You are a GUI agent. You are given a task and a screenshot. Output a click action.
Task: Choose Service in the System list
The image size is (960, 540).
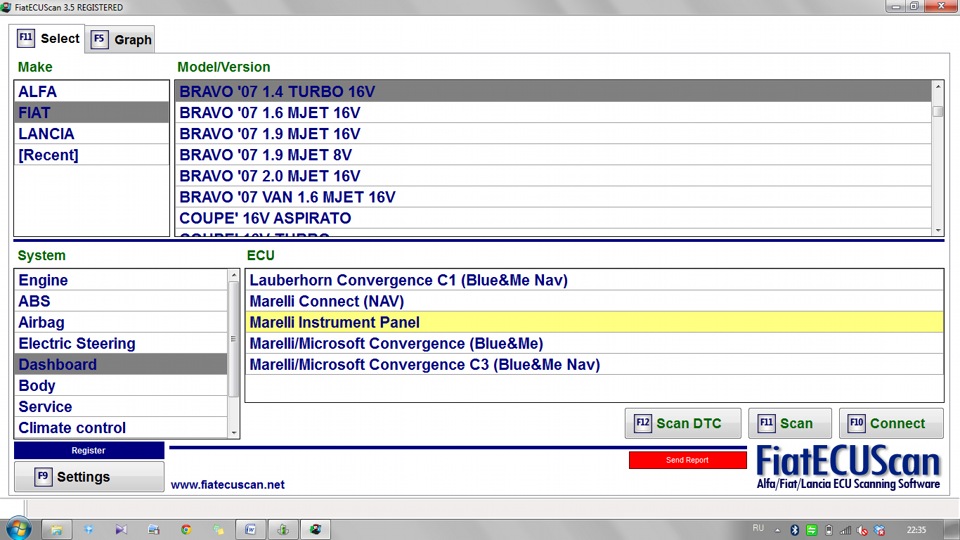click(121, 407)
